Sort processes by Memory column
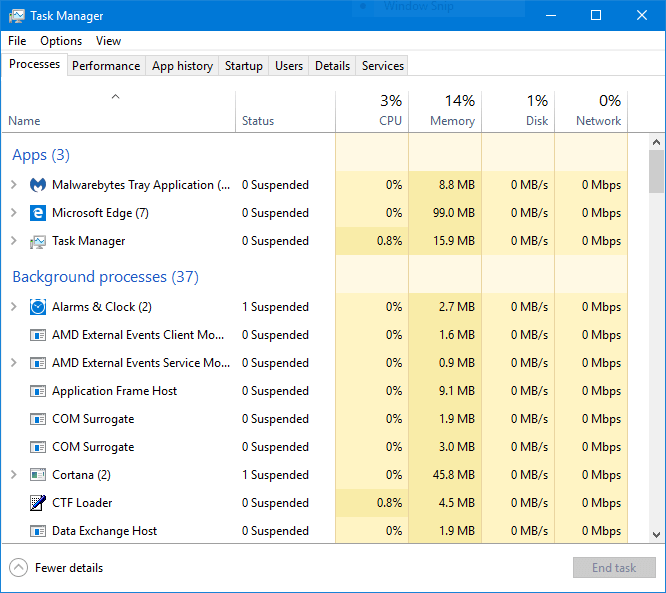The image size is (666, 593). click(x=445, y=111)
